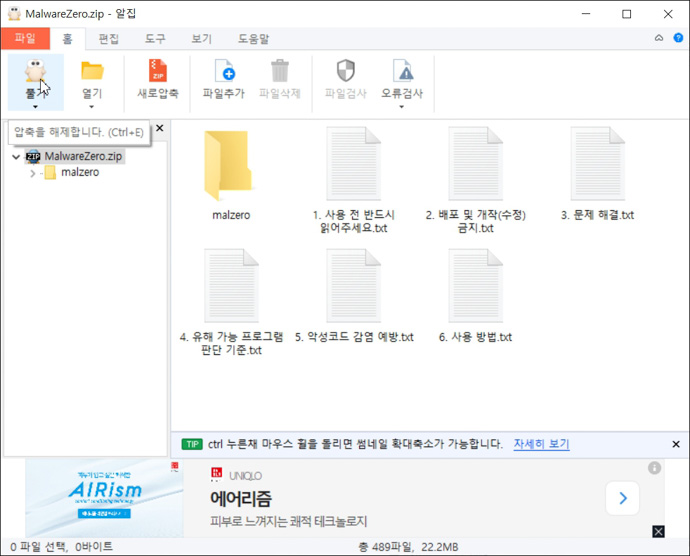Click the UNIQLO ad arrow button

[623, 498]
